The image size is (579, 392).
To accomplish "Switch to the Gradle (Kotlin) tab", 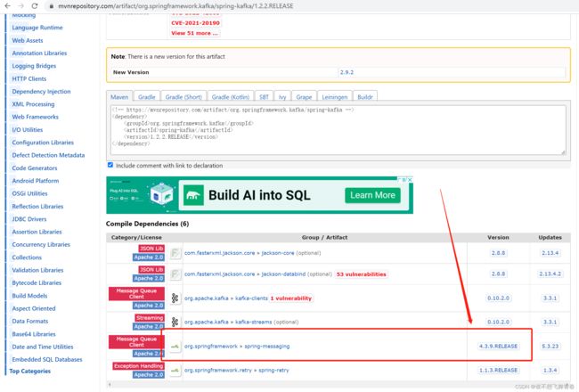I will point(231,97).
